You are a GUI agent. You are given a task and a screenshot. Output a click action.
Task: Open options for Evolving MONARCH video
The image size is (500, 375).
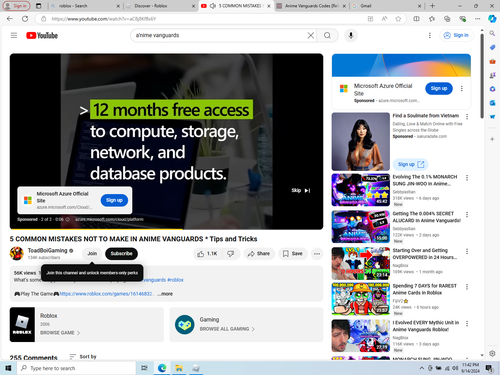coord(467,178)
